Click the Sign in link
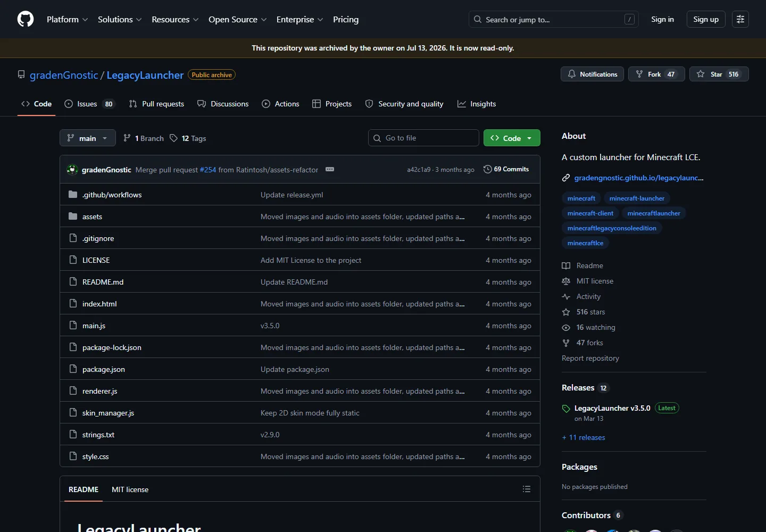The width and height of the screenshot is (766, 532). (662, 19)
